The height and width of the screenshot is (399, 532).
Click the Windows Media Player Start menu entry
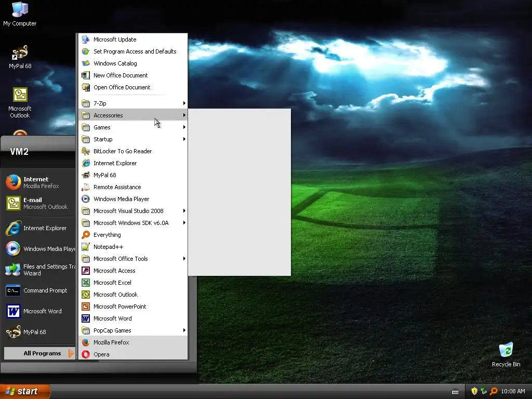(x=39, y=249)
